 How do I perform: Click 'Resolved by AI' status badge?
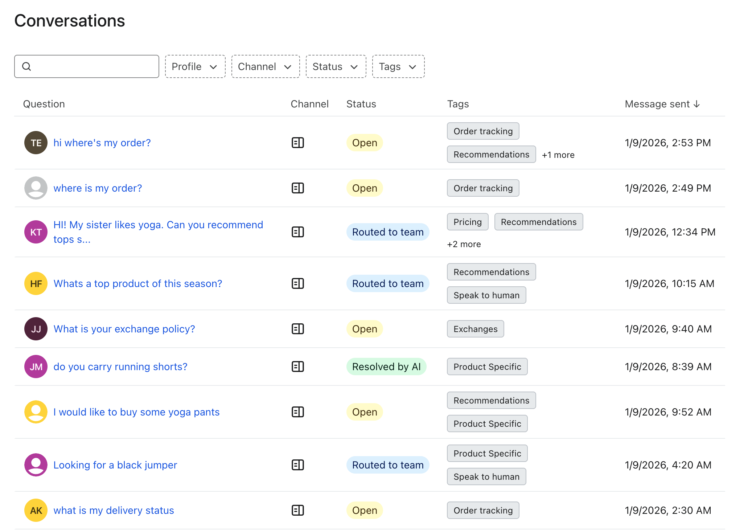click(x=386, y=367)
